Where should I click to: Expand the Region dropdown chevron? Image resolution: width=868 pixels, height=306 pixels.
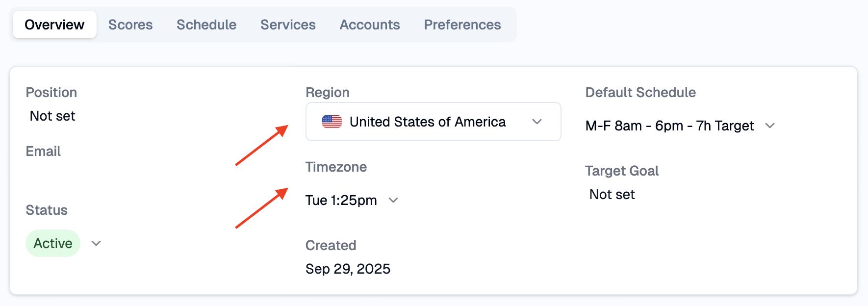pyautogui.click(x=537, y=122)
